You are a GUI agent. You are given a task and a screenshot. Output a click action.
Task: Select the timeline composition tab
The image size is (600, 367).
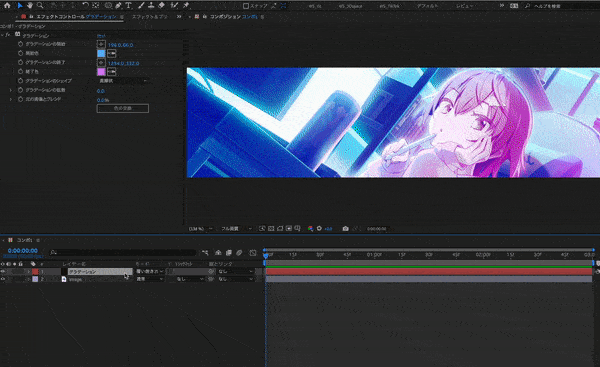tap(24, 240)
